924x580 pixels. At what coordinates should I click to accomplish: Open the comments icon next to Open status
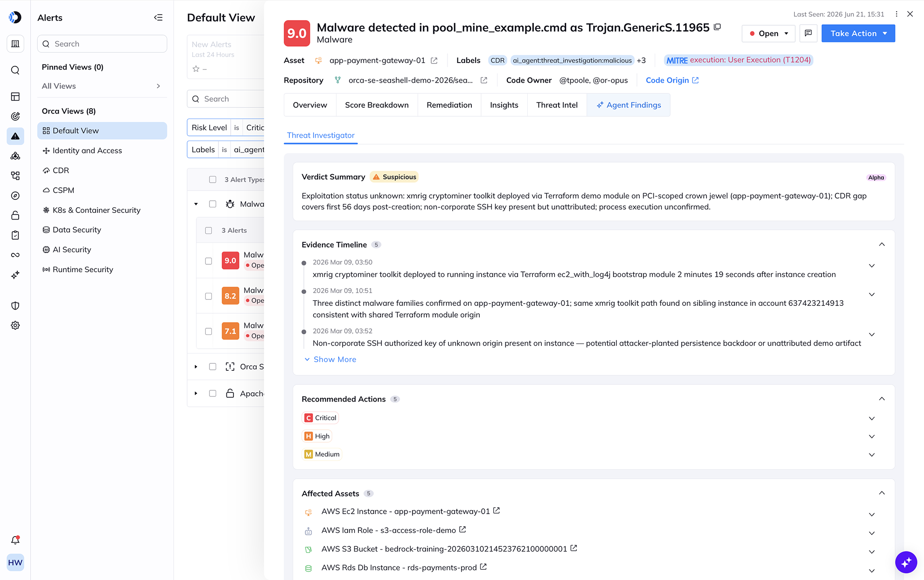(x=808, y=33)
